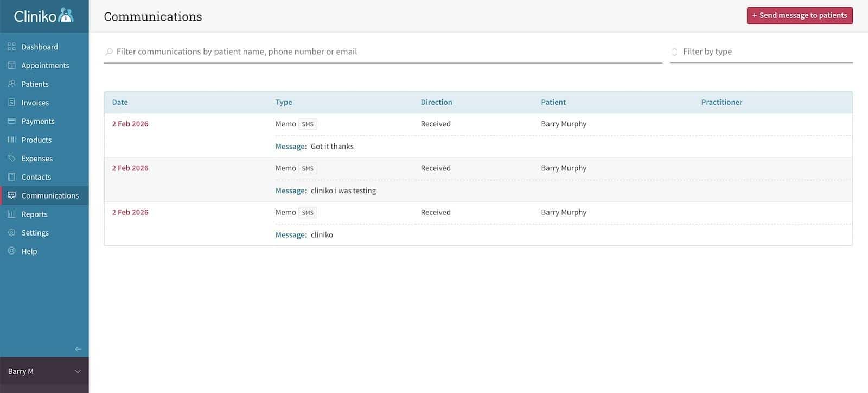Image resolution: width=868 pixels, height=393 pixels.
Task: Open the 'cliniko i was testing' entry date
Action: 130,168
